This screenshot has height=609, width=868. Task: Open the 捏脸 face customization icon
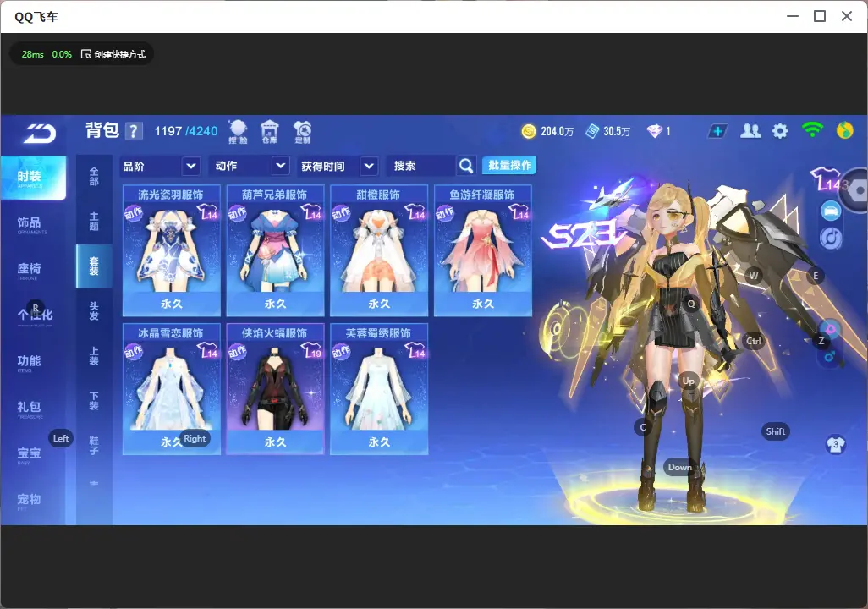(x=238, y=132)
